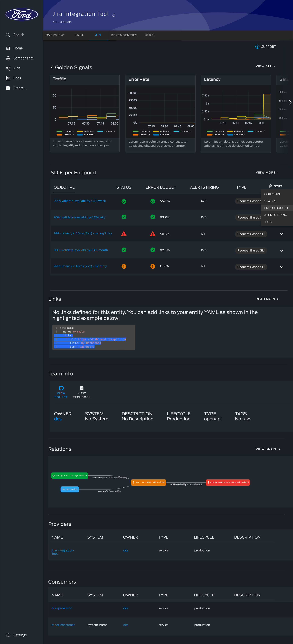293x644 pixels.
Task: Click the red error budget warning at 50.6%
Action: (x=153, y=234)
